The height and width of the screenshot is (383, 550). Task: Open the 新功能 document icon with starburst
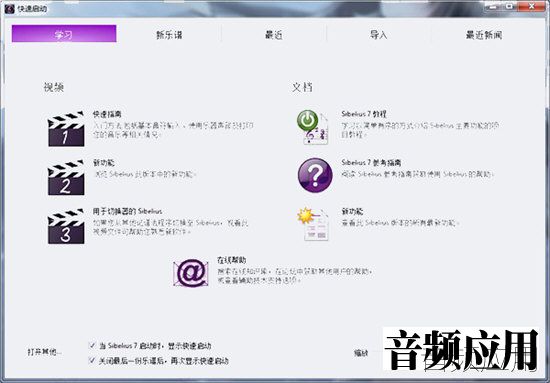313,224
